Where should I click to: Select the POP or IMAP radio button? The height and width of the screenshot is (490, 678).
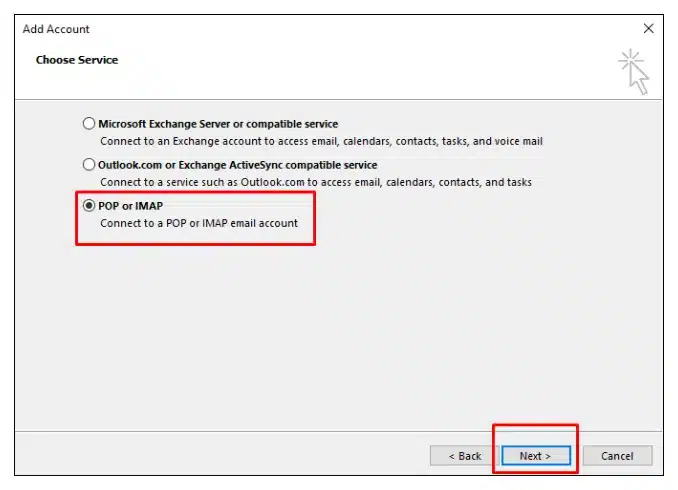(x=89, y=206)
